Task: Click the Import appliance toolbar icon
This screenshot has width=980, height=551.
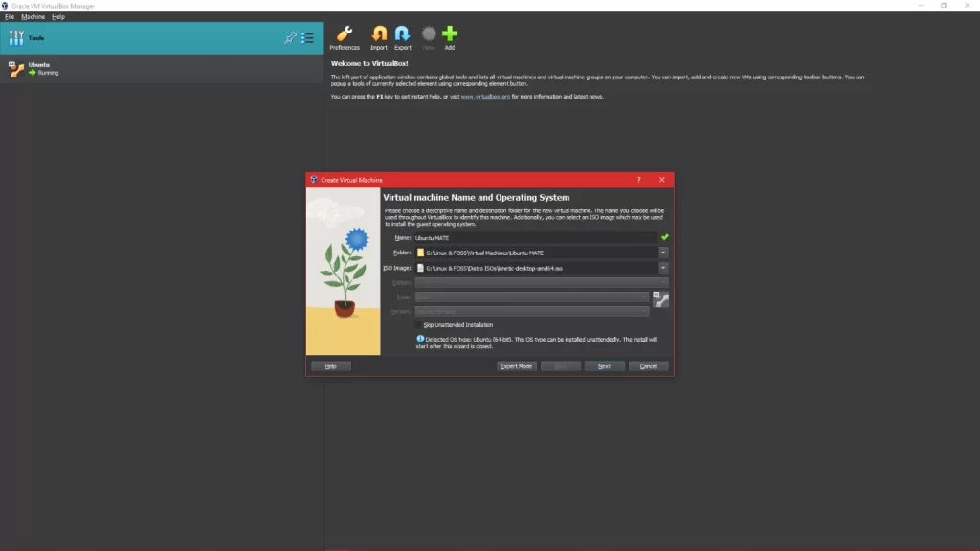Action: (x=379, y=37)
